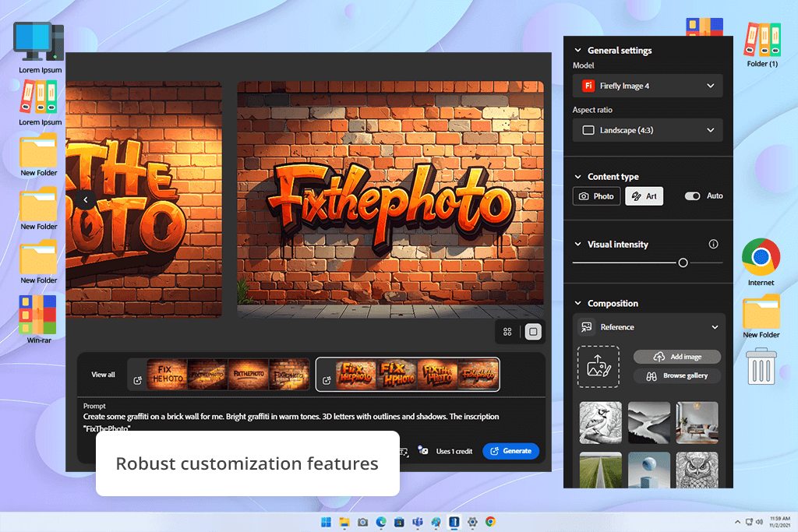
Task: Collapse the Composition section
Action: [x=577, y=303]
